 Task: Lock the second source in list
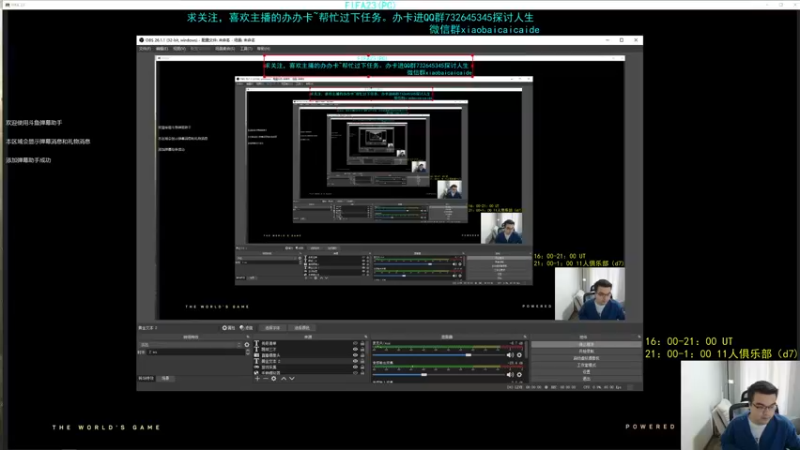pos(362,349)
